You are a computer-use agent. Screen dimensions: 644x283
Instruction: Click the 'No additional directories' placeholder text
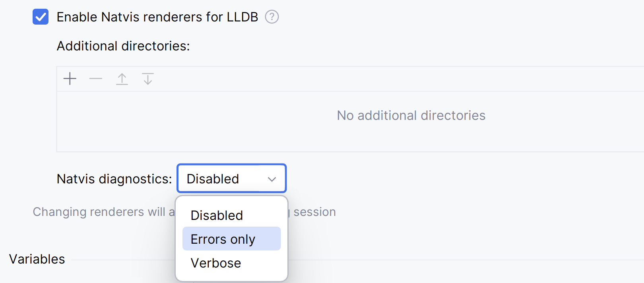pyautogui.click(x=411, y=116)
